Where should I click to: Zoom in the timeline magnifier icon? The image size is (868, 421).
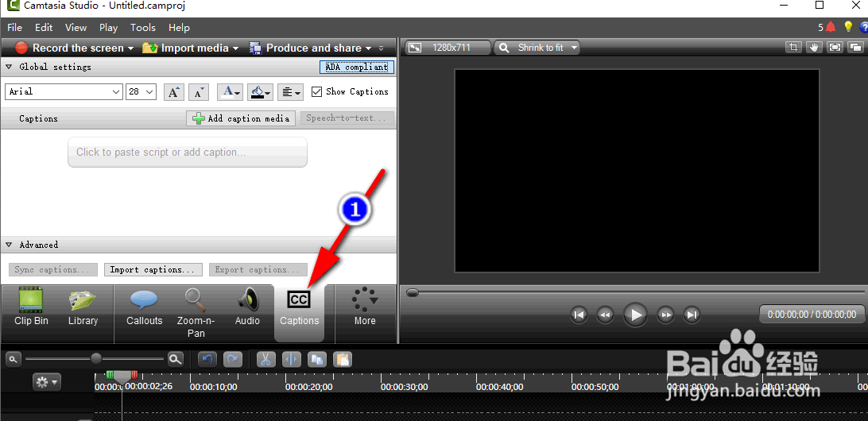point(176,359)
